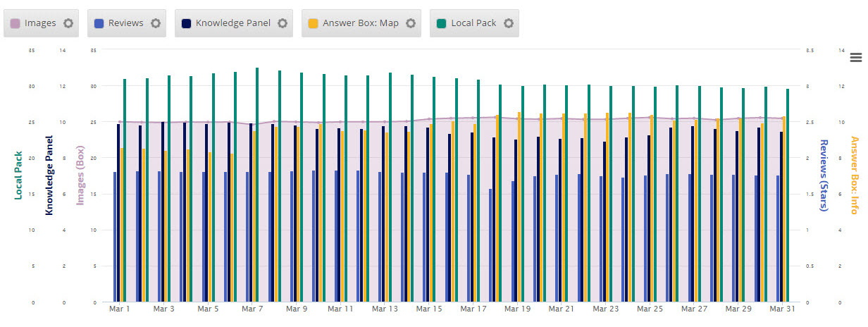The height and width of the screenshot is (327, 868).
Task: Click the Mar 31 x-axis date label
Action: [781, 309]
